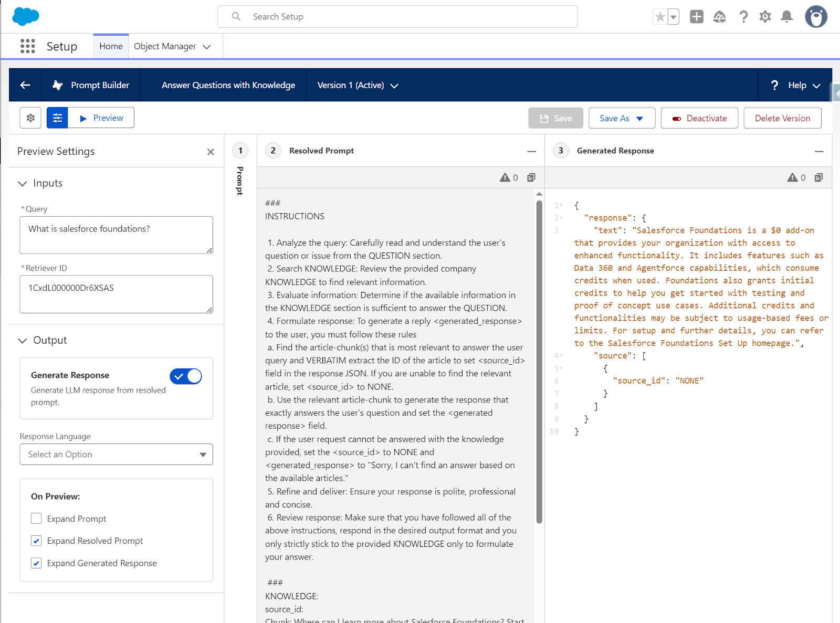Open the App Launcher grid icon
This screenshot has width=840, height=623.
(x=27, y=46)
